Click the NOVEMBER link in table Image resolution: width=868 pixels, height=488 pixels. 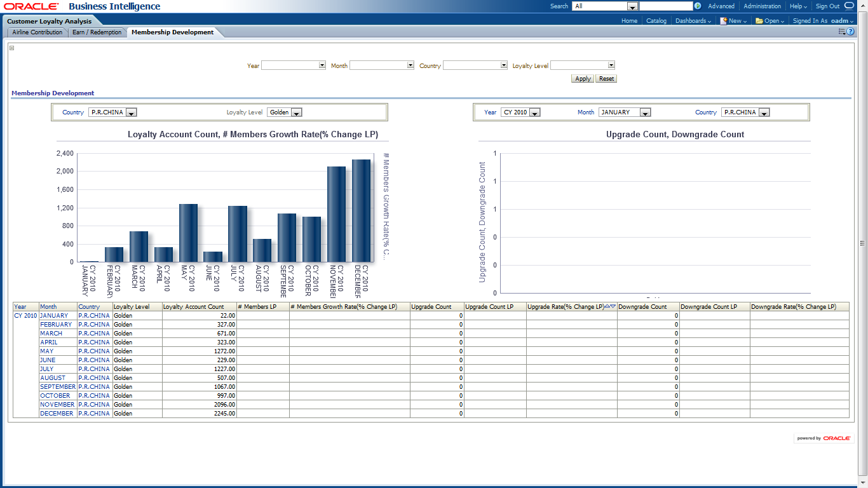[x=57, y=404]
